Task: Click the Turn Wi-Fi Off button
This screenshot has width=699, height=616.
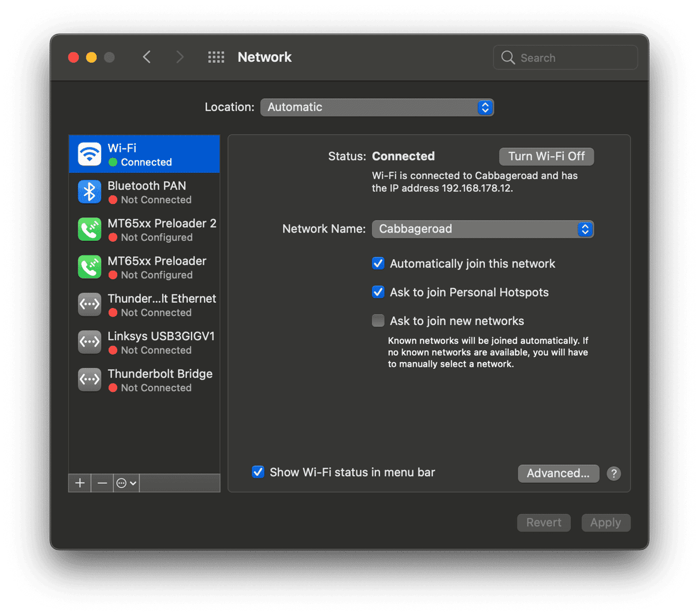Action: coord(546,156)
